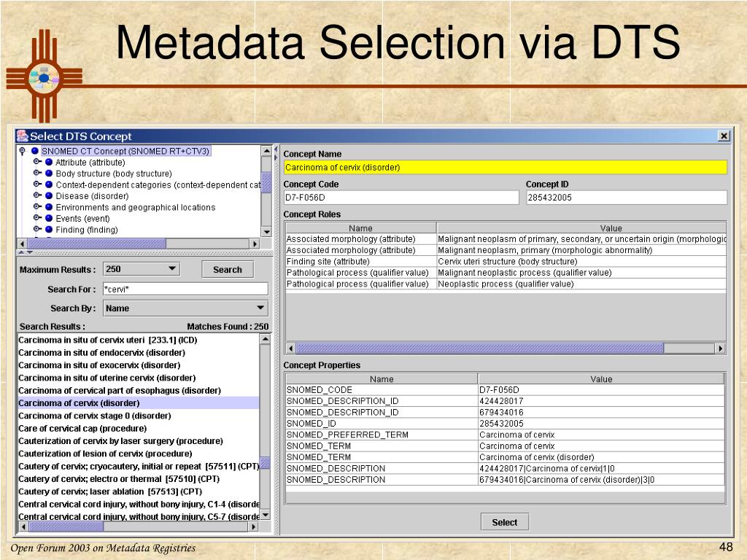Click the Select DTS Concept title bar icon
The height and width of the screenshot is (560, 747).
click(23, 136)
